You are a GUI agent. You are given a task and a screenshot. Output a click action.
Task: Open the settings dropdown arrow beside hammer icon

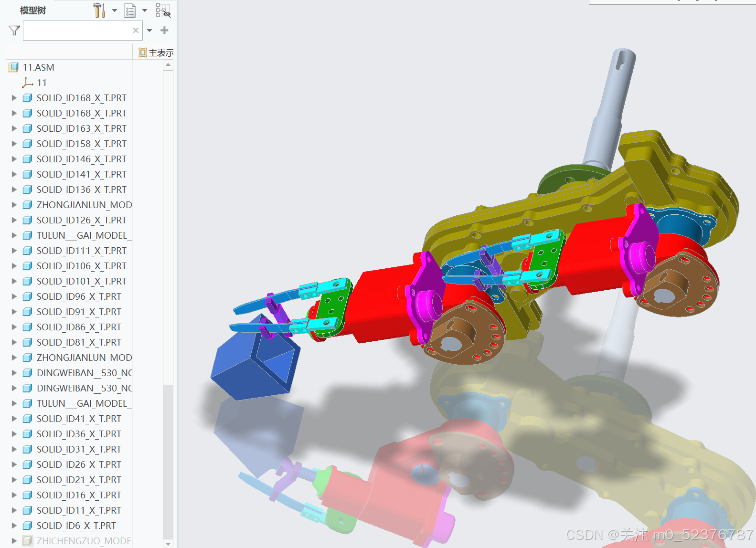point(115,11)
